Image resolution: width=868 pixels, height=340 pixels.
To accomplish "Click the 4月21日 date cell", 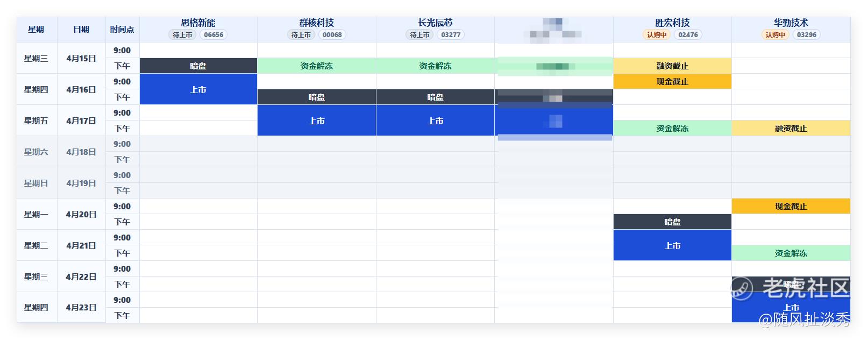I will coord(81,245).
